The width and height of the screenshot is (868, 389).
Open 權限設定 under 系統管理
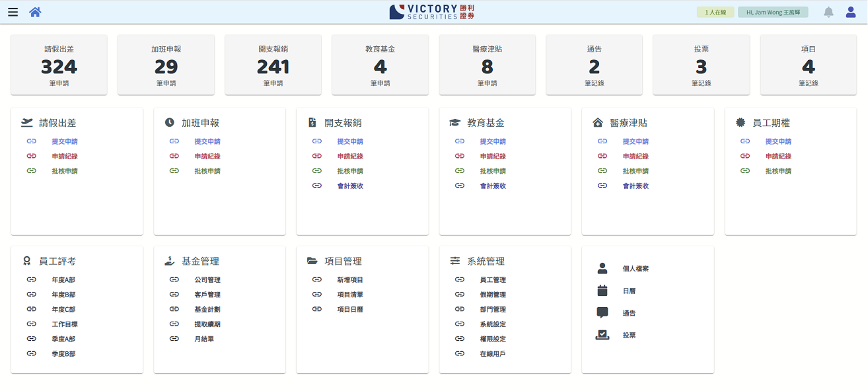tap(493, 339)
